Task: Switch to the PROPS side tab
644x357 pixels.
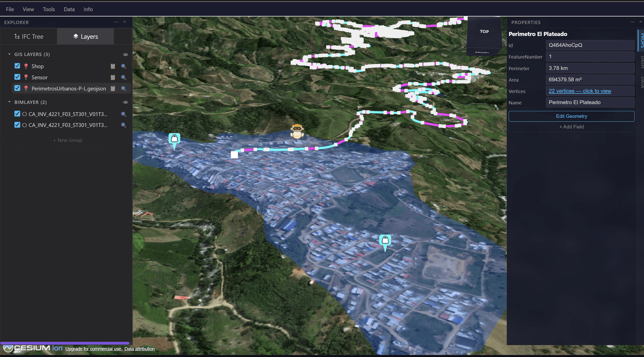Action: [641, 40]
